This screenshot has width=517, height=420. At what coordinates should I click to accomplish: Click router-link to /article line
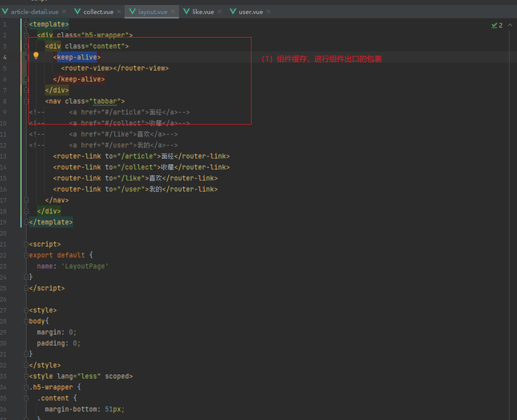coord(141,156)
